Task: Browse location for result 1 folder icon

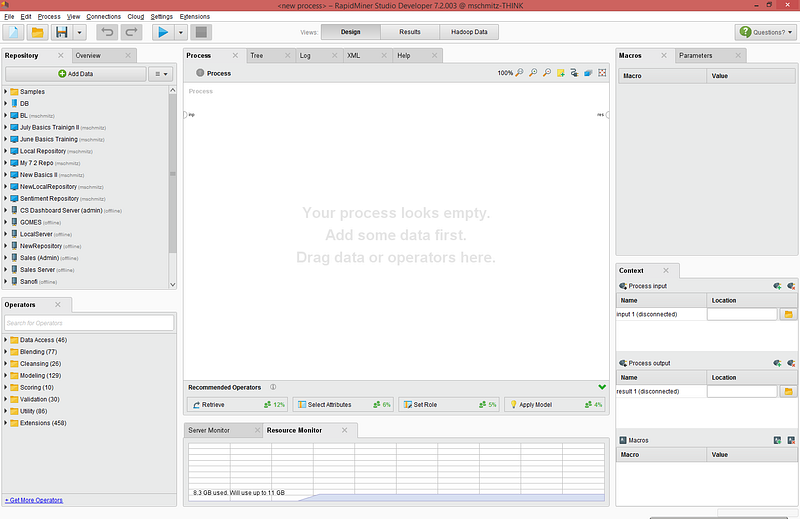Action: [x=788, y=391]
